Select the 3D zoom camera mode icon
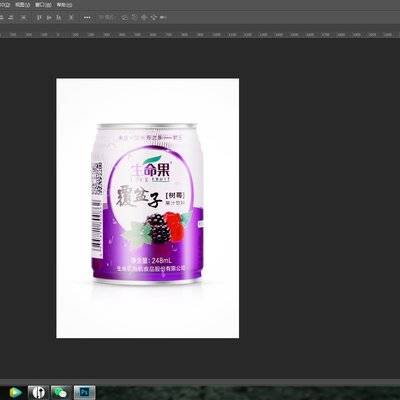Image resolution: width=400 pixels, height=400 pixels. pos(163,18)
